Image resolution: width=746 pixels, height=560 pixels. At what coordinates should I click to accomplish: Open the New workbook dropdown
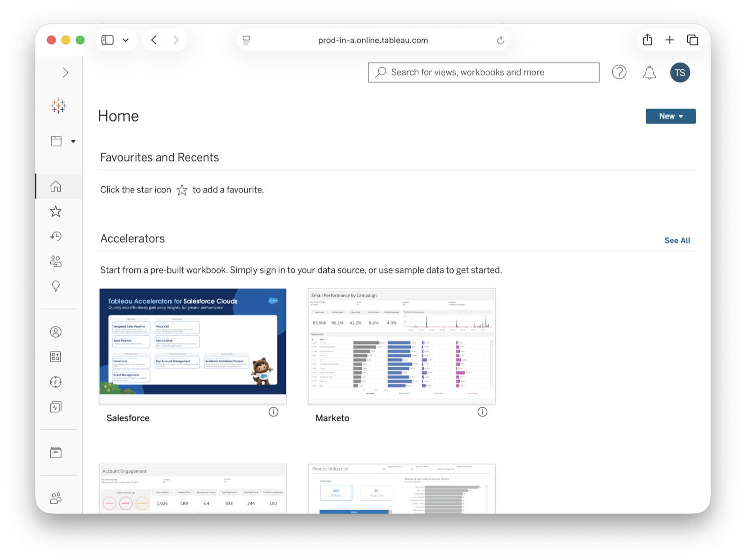670,116
